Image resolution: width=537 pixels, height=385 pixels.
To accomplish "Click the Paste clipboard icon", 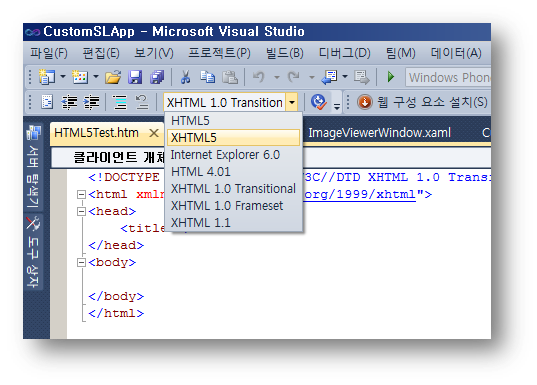I will coord(230,77).
